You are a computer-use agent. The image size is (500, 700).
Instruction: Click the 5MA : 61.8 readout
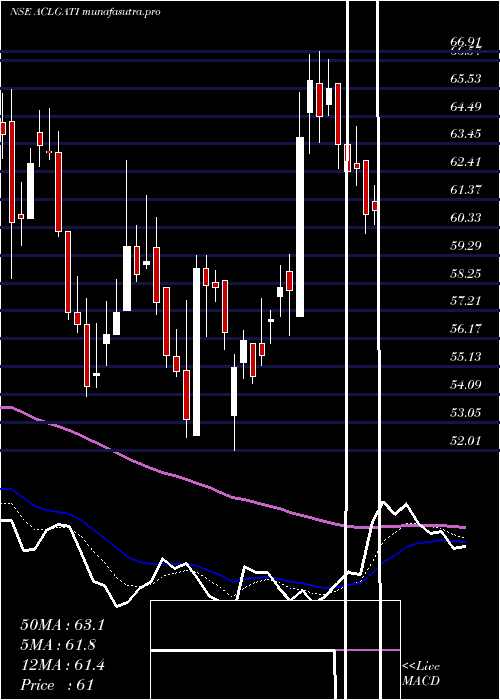point(58,645)
